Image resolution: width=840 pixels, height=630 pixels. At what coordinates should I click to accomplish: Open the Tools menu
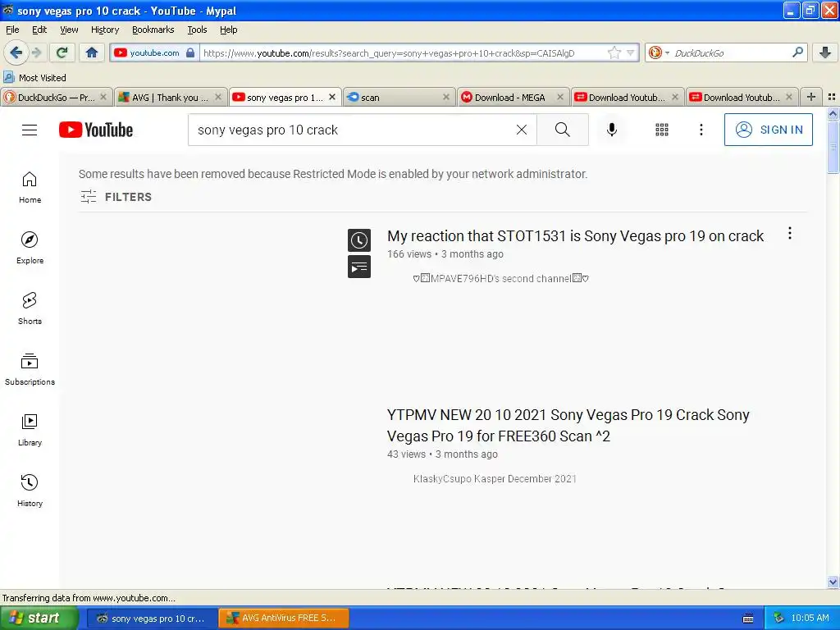197,30
